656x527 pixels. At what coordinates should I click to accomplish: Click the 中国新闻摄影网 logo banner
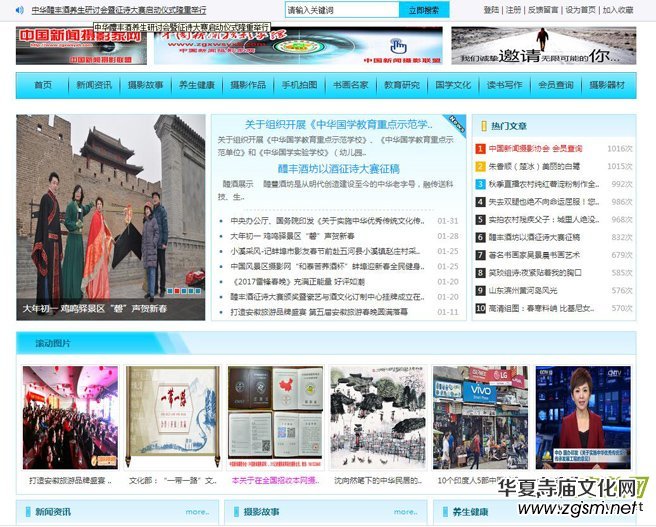tap(81, 46)
